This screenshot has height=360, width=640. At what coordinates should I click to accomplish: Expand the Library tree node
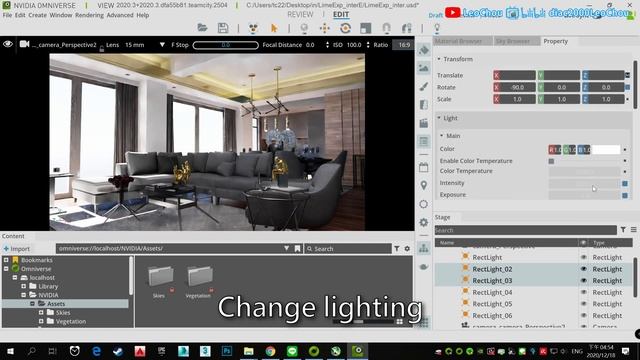[24, 286]
